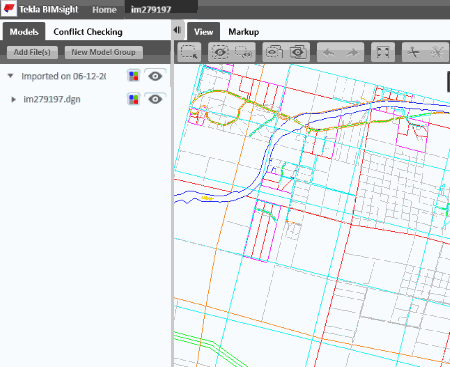Switch to the Conflict Checking tab
Viewport: 450px width, 367px height.
click(x=88, y=32)
